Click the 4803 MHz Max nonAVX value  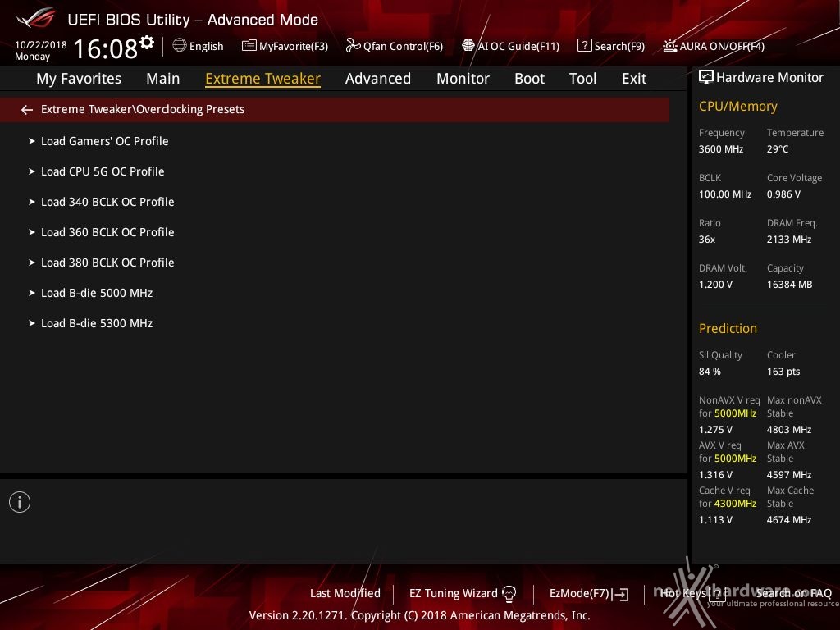(x=789, y=430)
